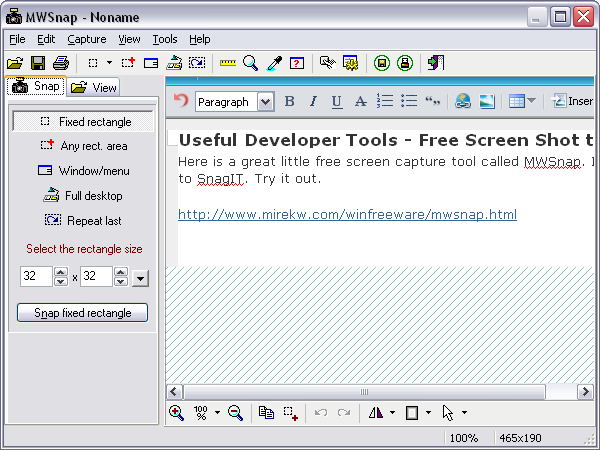Decrease rectangle width with down arrow
600x450 pixels.
(x=61, y=281)
